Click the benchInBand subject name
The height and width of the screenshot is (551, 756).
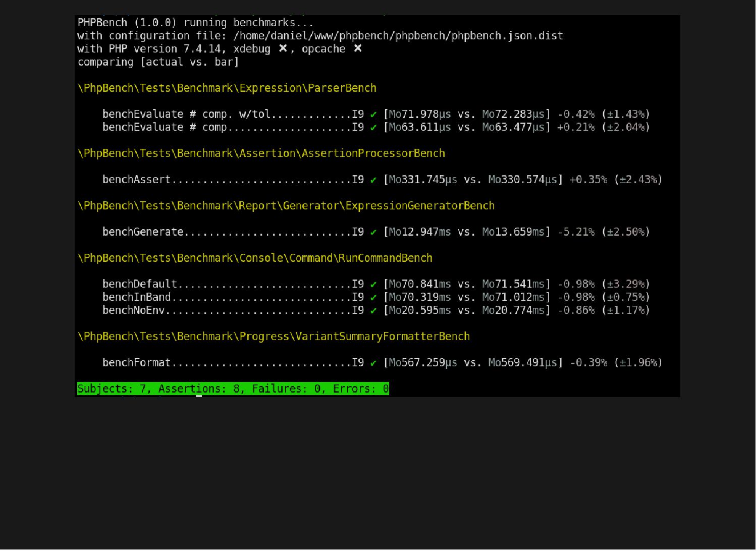pos(137,297)
